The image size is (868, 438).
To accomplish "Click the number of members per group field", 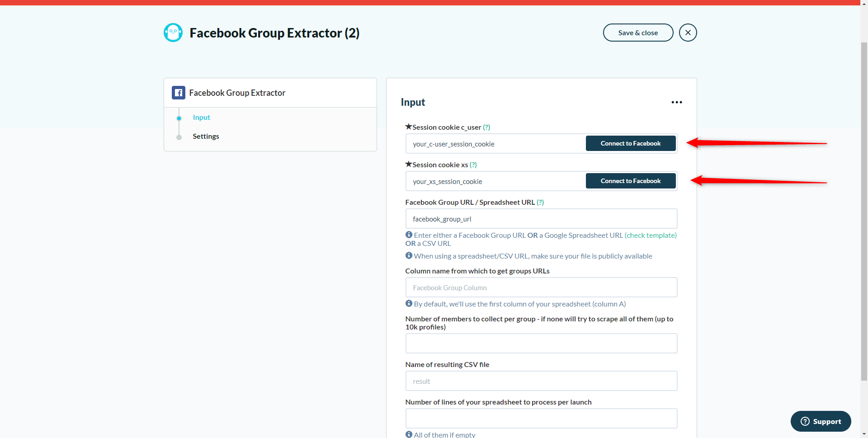I will pyautogui.click(x=541, y=344).
